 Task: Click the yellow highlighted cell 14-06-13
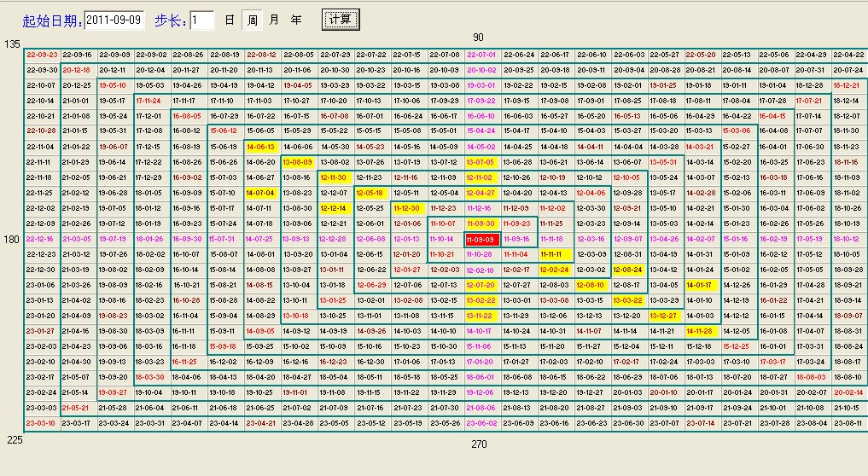pos(260,147)
